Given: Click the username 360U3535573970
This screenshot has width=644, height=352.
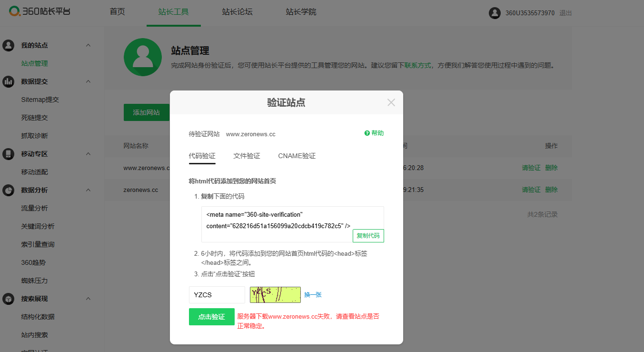Looking at the screenshot, I should click(530, 13).
